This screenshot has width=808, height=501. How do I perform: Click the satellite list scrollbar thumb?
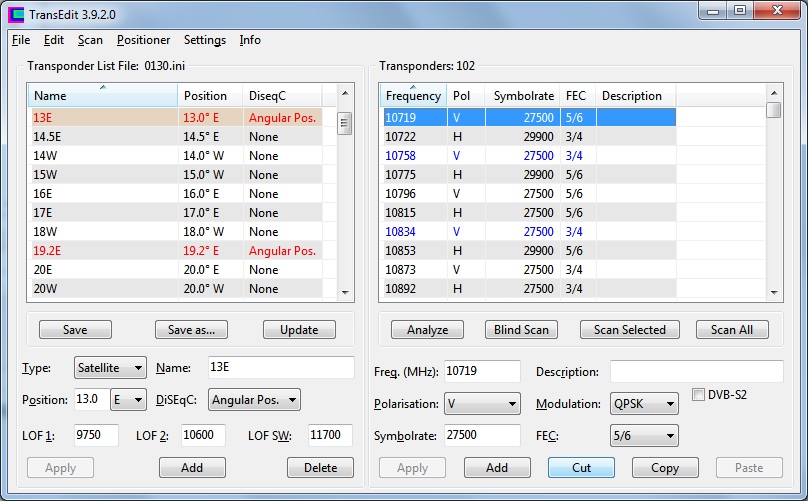coord(345,124)
